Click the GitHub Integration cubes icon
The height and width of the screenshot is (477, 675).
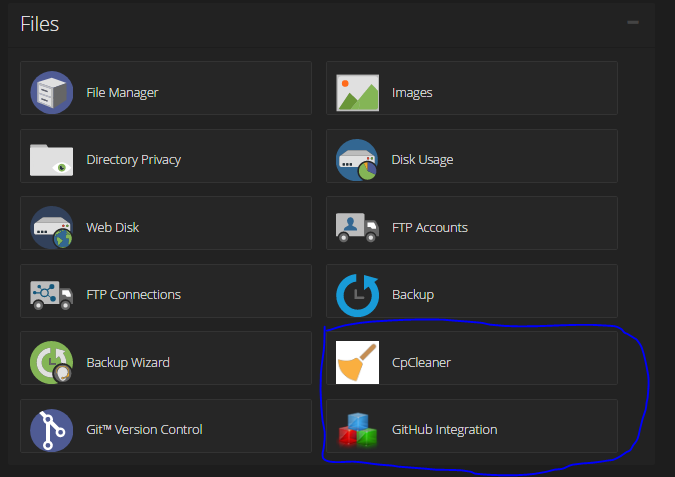pyautogui.click(x=357, y=430)
